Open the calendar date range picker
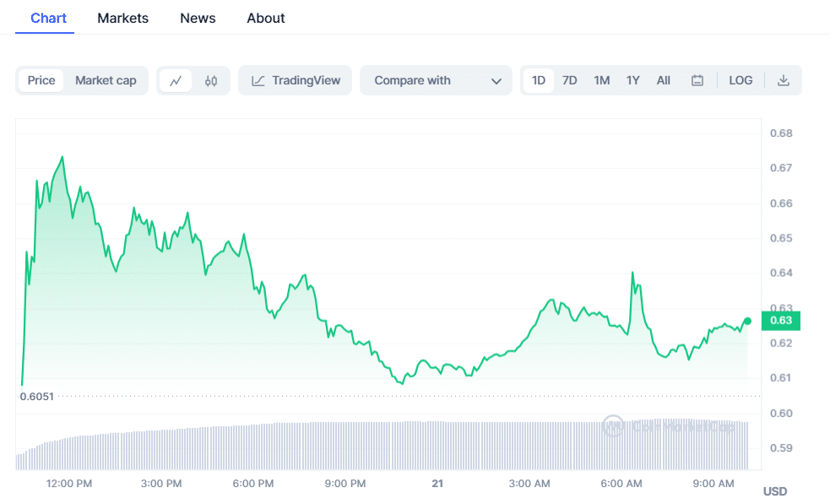 click(x=697, y=81)
